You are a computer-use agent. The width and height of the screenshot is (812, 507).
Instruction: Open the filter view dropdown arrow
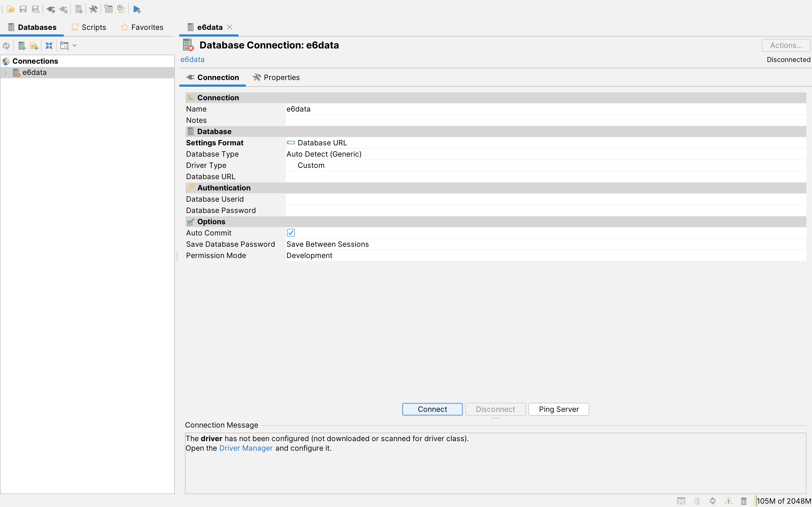click(74, 46)
